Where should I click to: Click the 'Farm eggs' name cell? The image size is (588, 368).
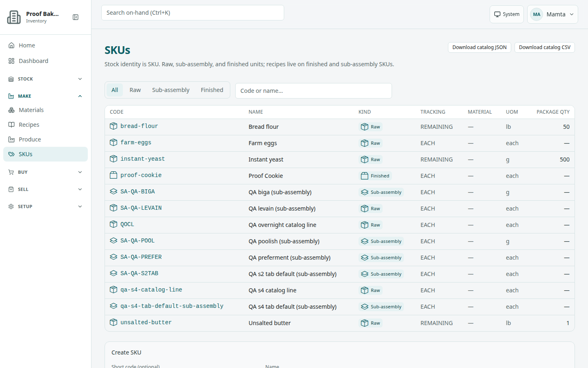pos(263,143)
